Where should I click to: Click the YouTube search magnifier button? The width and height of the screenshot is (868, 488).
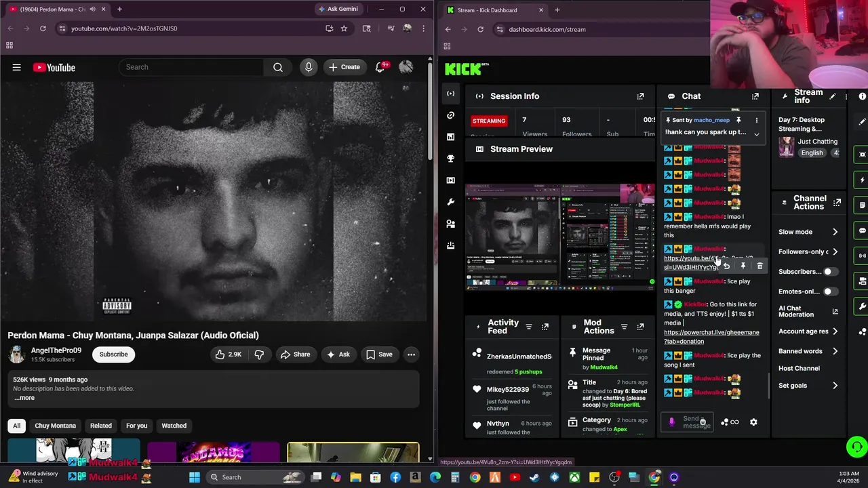pos(278,67)
